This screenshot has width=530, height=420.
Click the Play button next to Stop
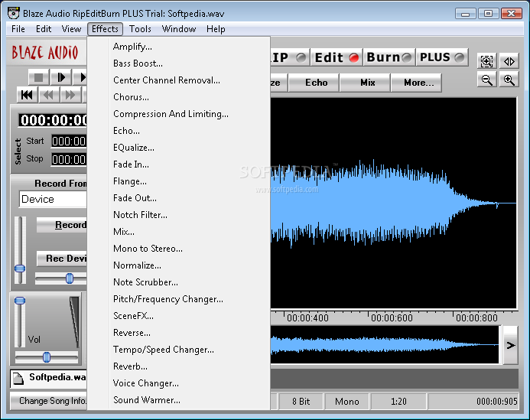[61, 78]
